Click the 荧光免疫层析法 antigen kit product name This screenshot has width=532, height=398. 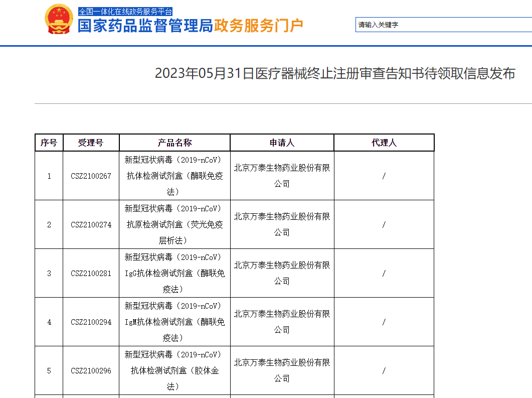coord(174,225)
